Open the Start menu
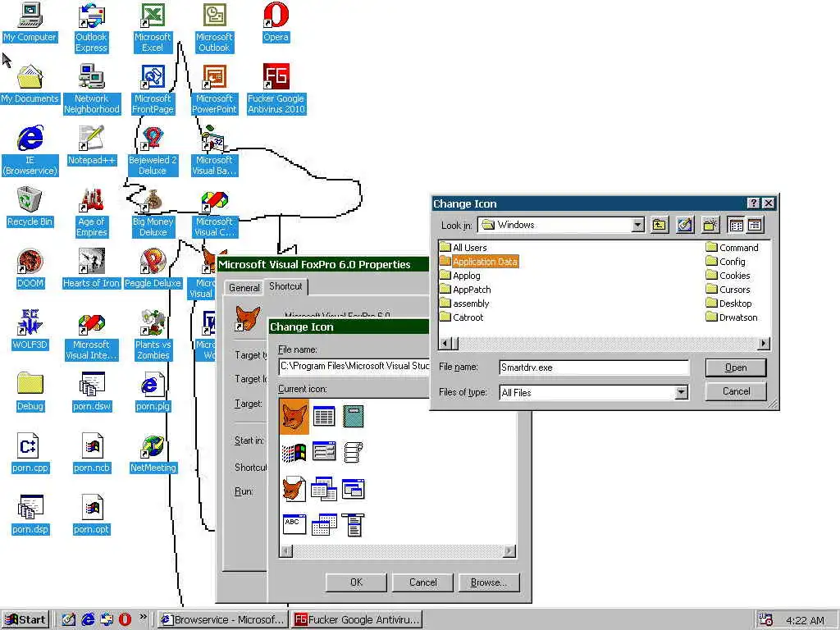 25,620
